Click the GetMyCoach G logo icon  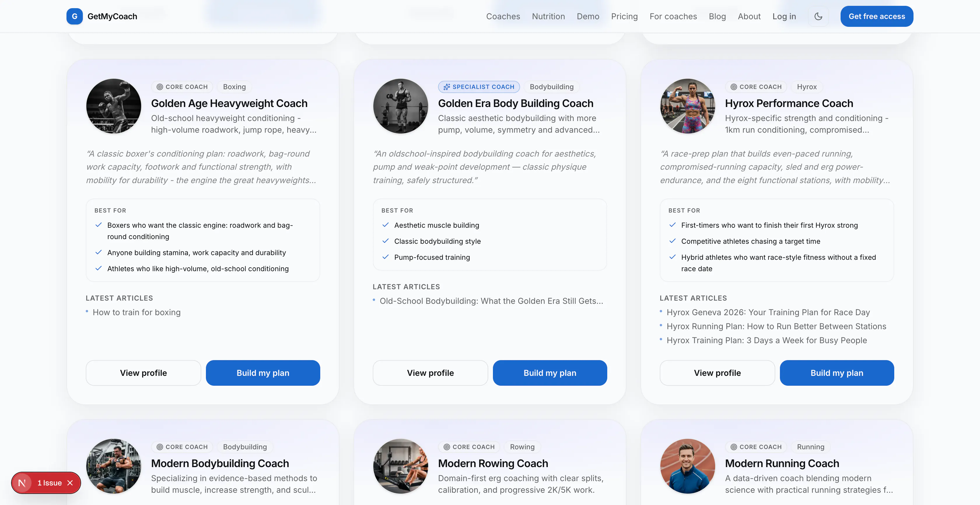(75, 16)
